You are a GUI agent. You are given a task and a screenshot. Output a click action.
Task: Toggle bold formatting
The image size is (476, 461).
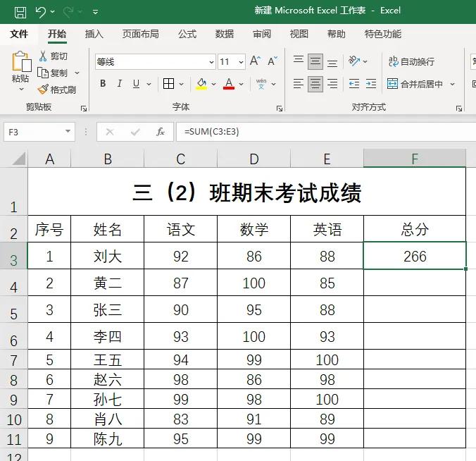tap(103, 84)
